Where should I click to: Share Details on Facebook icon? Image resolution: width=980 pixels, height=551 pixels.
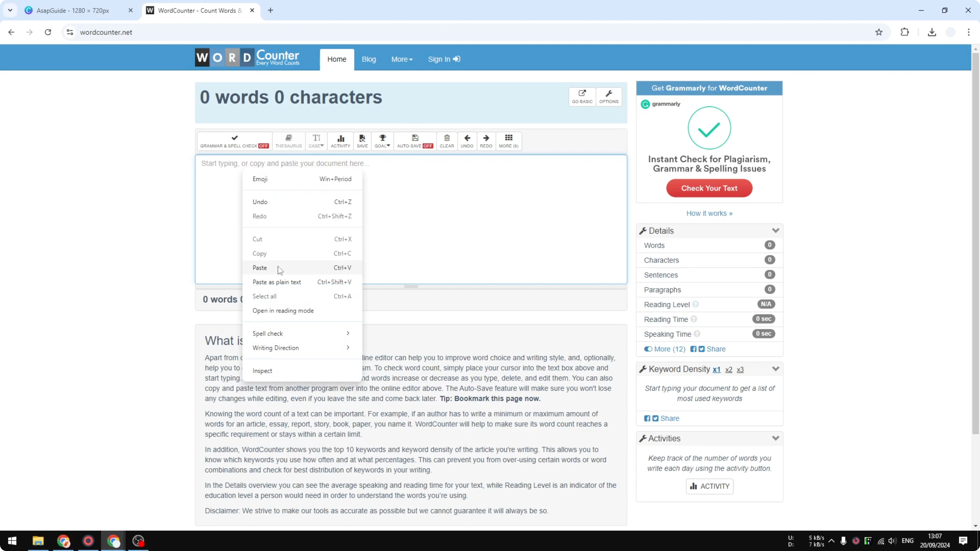pyautogui.click(x=693, y=349)
